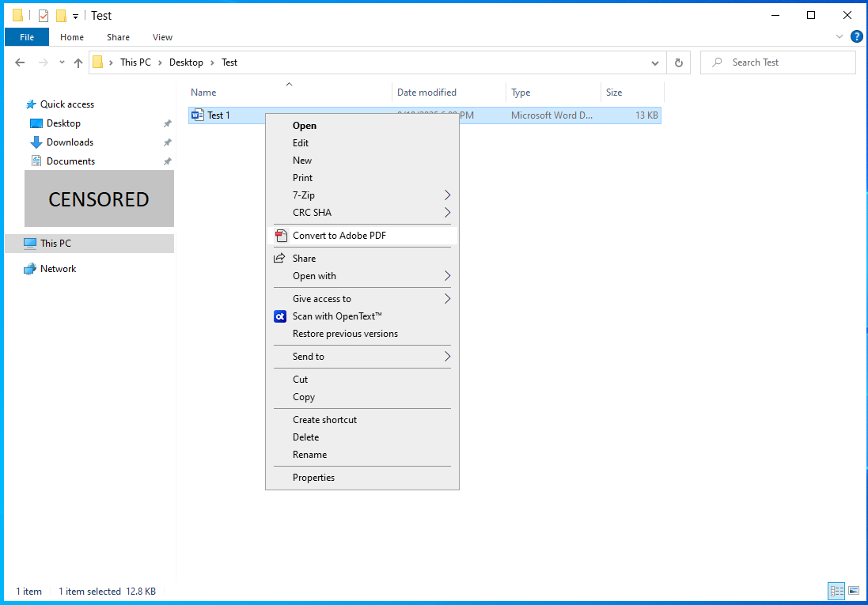Screen dimensions: 868x605
Task: Select Scan with OpenText
Action: [x=337, y=316]
